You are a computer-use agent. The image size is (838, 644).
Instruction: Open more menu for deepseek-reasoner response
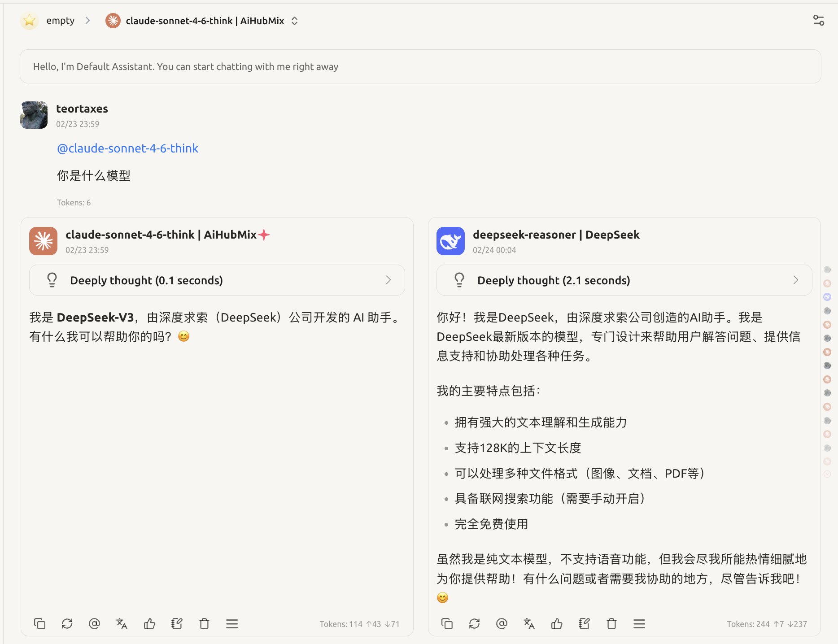point(639,623)
